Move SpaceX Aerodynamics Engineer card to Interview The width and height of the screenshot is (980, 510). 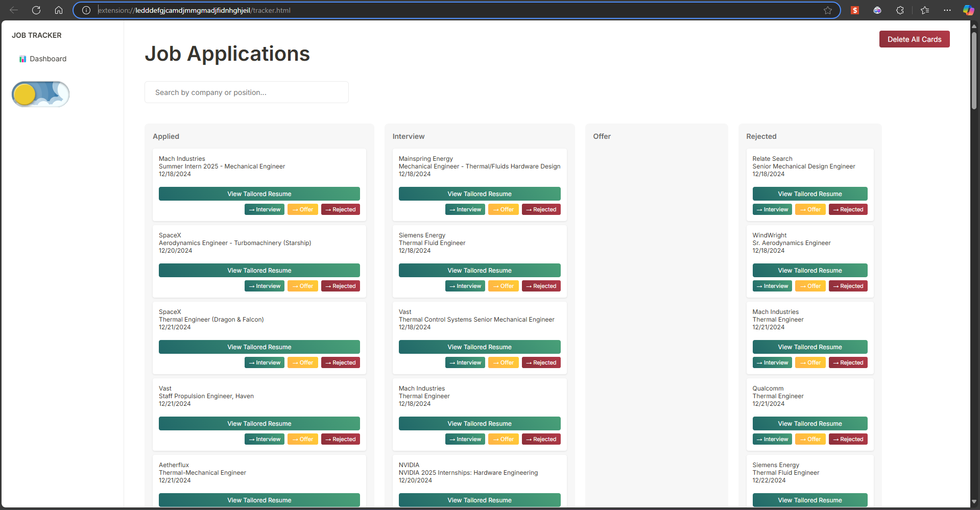pos(265,286)
